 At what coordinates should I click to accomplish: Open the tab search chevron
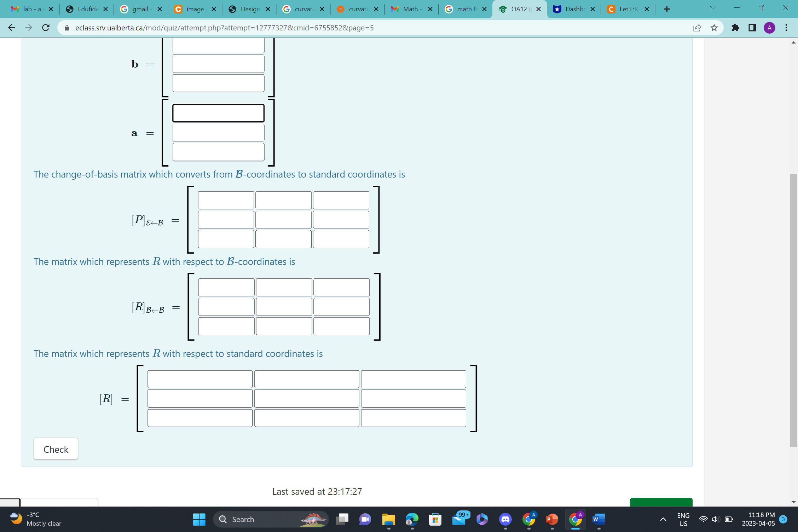[x=712, y=7]
